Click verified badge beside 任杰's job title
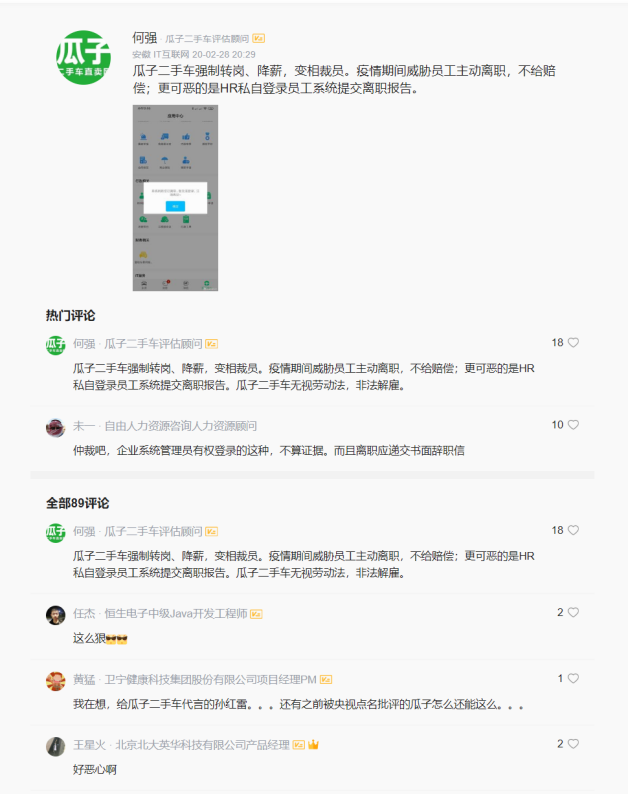This screenshot has width=628, height=794. [256, 614]
